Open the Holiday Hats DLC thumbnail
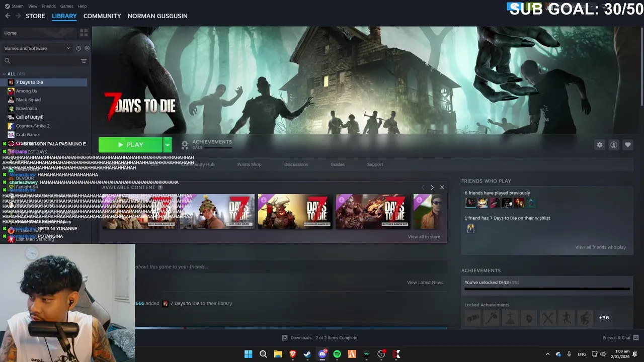 (x=217, y=212)
